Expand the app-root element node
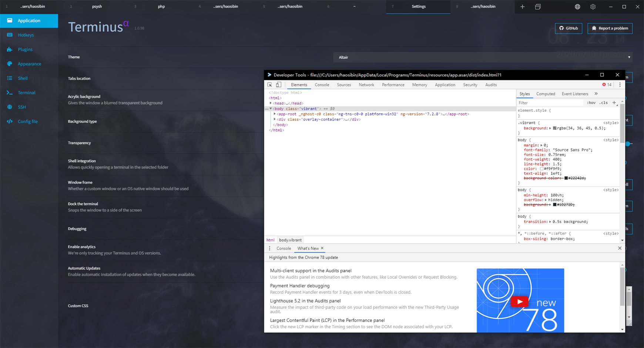 (x=275, y=114)
